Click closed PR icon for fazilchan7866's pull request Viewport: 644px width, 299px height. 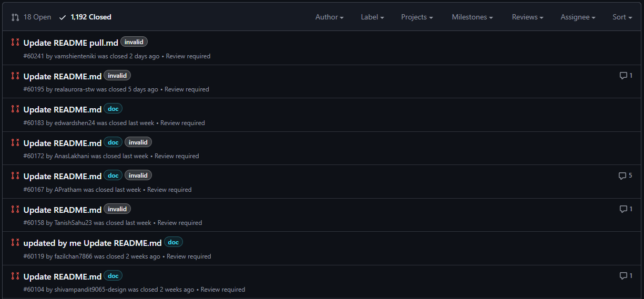coord(15,243)
